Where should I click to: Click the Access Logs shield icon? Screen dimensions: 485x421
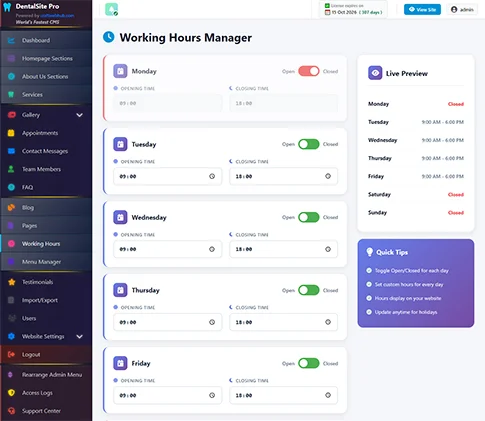coord(11,393)
